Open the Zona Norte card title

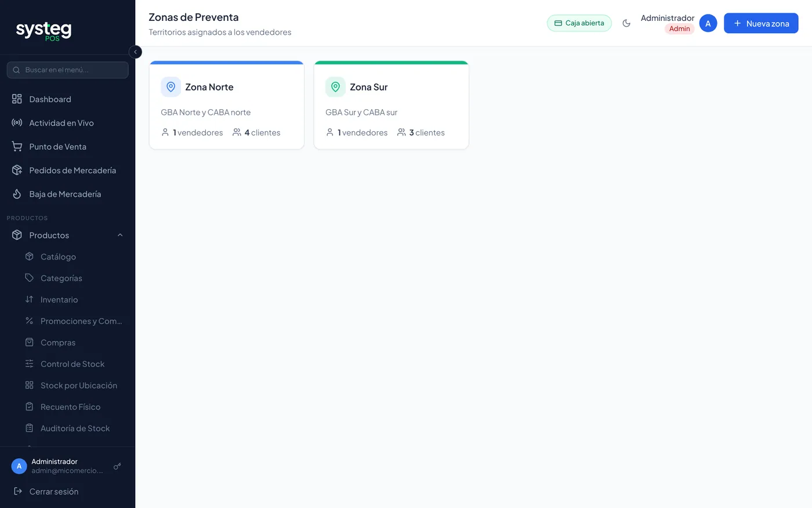click(x=209, y=87)
